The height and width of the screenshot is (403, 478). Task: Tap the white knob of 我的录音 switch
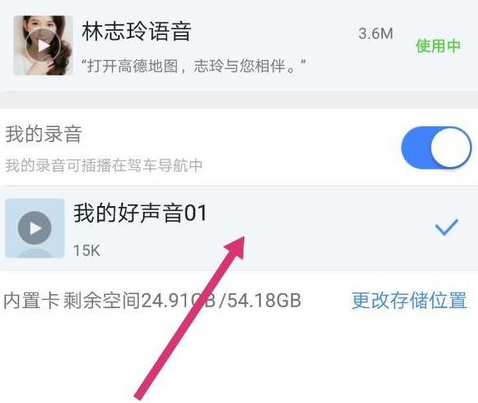pyautogui.click(x=450, y=147)
